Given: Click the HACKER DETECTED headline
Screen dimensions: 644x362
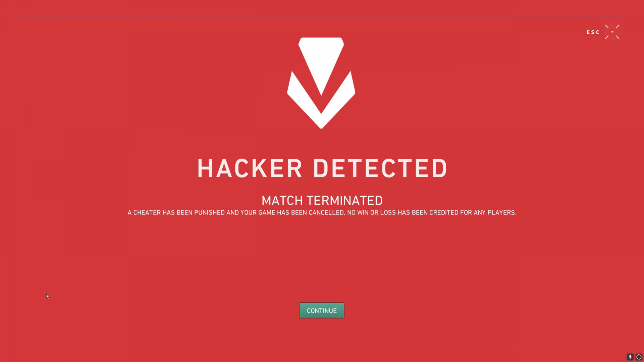Looking at the screenshot, I should [322, 168].
